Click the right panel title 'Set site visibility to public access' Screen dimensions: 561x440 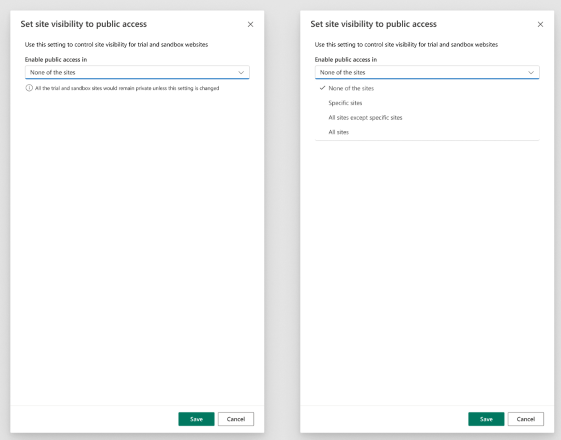click(374, 24)
